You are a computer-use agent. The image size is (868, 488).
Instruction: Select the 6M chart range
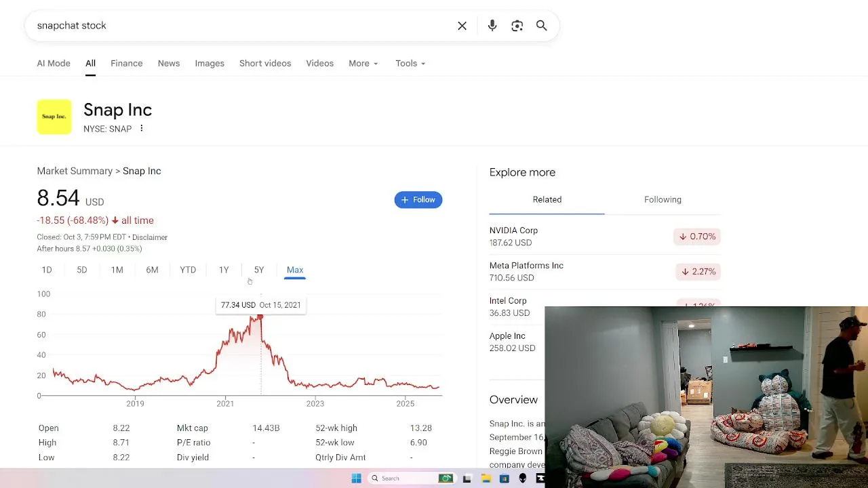[x=152, y=270]
